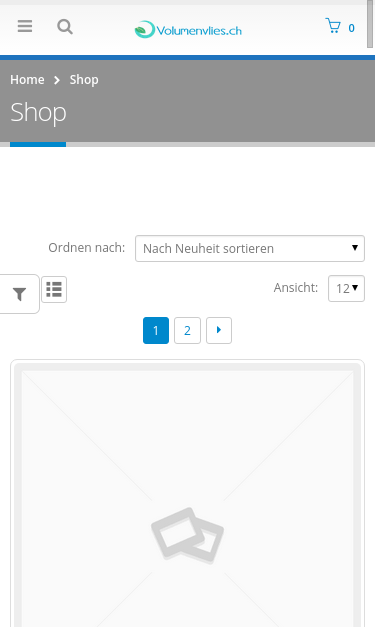
Task: Click the Home breadcrumb link
Action: click(x=27, y=80)
